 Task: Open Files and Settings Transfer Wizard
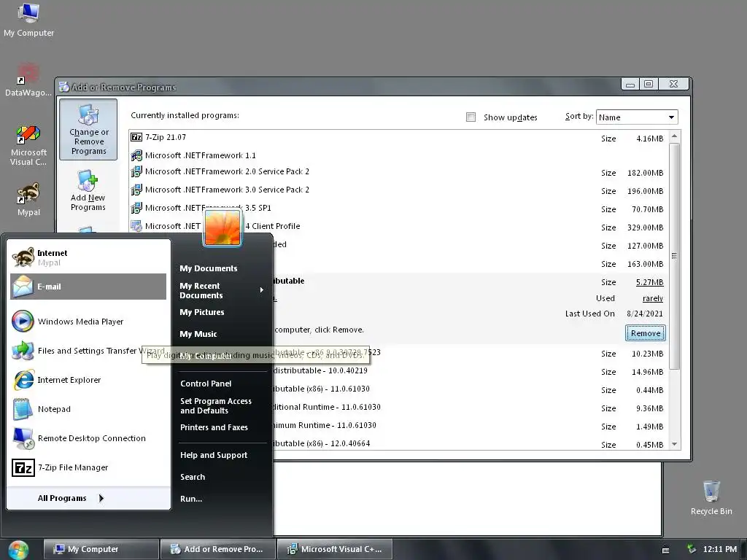[88, 351]
